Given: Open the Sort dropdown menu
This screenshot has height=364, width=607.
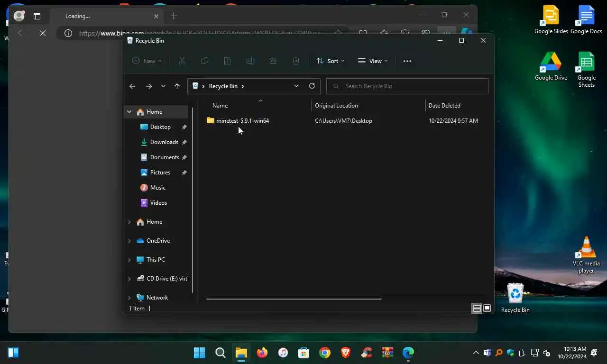Looking at the screenshot, I should coord(331,61).
